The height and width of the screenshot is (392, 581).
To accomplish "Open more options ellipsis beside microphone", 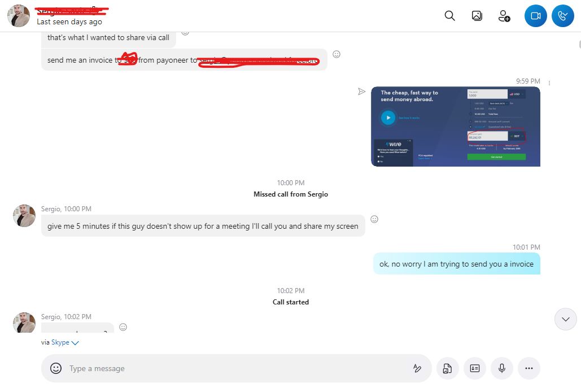I will click(528, 368).
